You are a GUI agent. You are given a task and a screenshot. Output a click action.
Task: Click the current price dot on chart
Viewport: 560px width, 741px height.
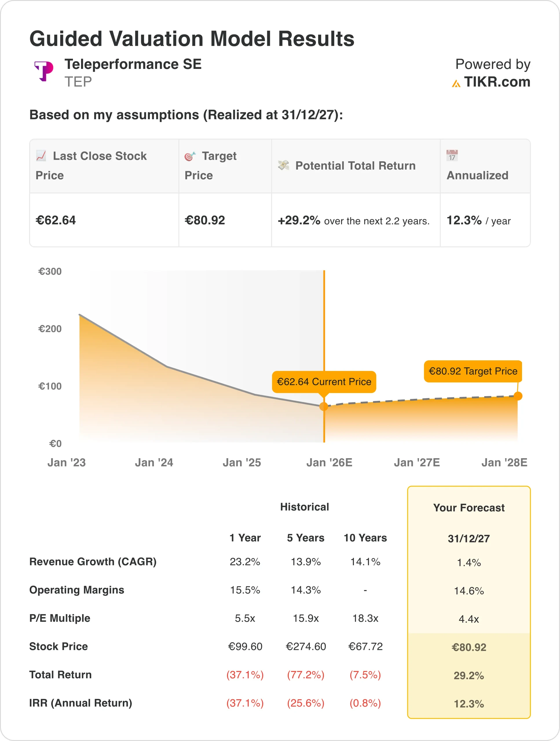pos(324,406)
